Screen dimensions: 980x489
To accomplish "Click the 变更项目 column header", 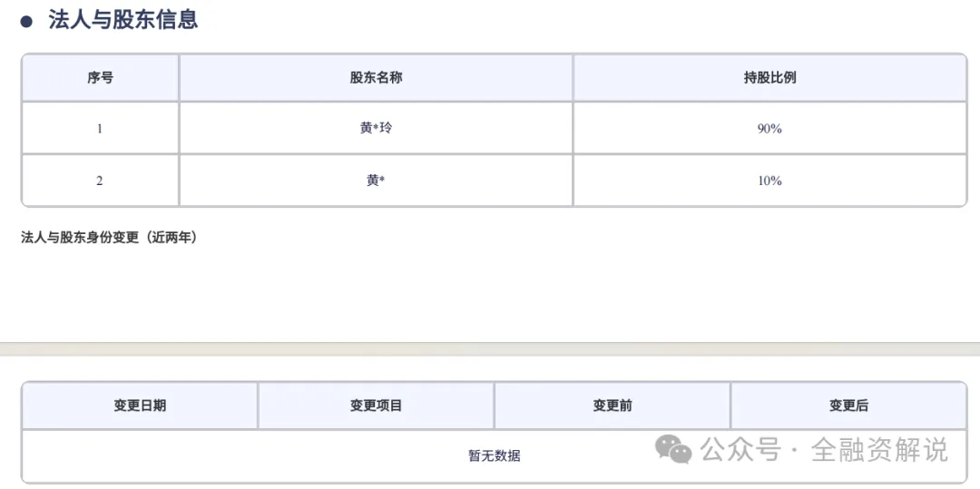I will point(376,406).
